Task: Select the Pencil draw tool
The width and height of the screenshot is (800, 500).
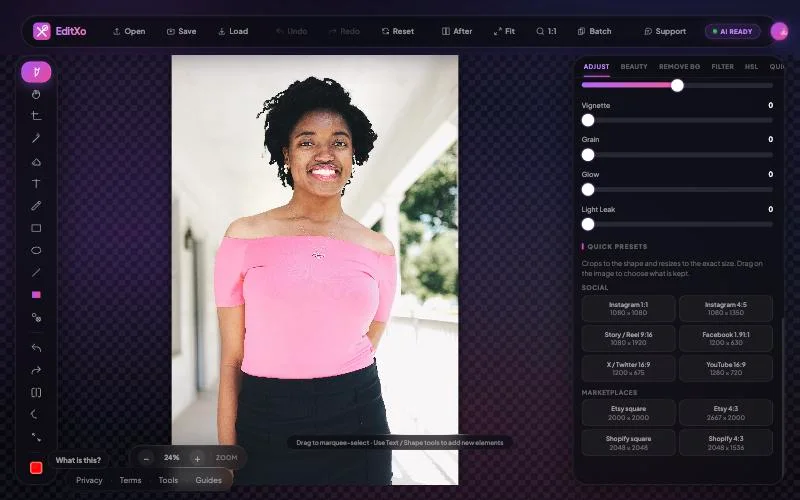Action: click(36, 206)
